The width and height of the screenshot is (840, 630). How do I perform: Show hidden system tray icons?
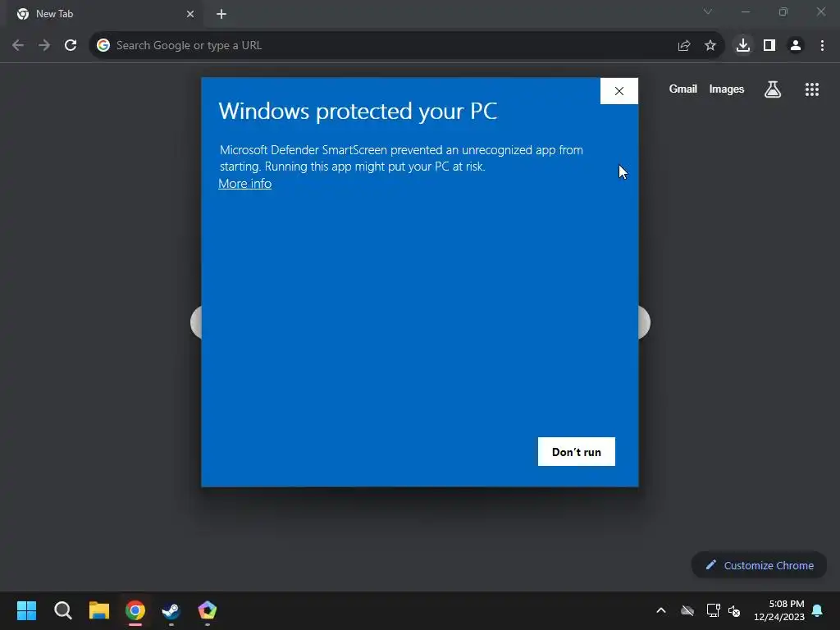pyautogui.click(x=661, y=610)
